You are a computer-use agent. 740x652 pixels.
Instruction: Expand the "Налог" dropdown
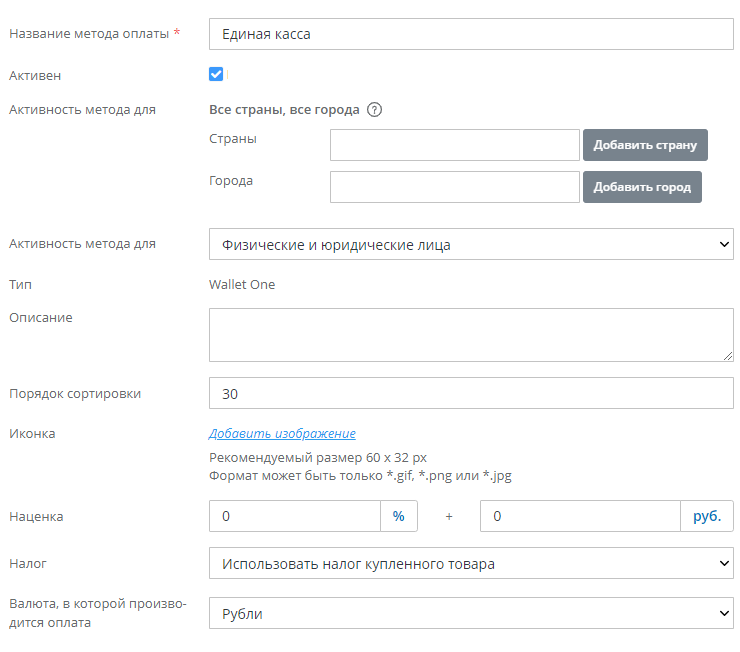[x=470, y=564]
